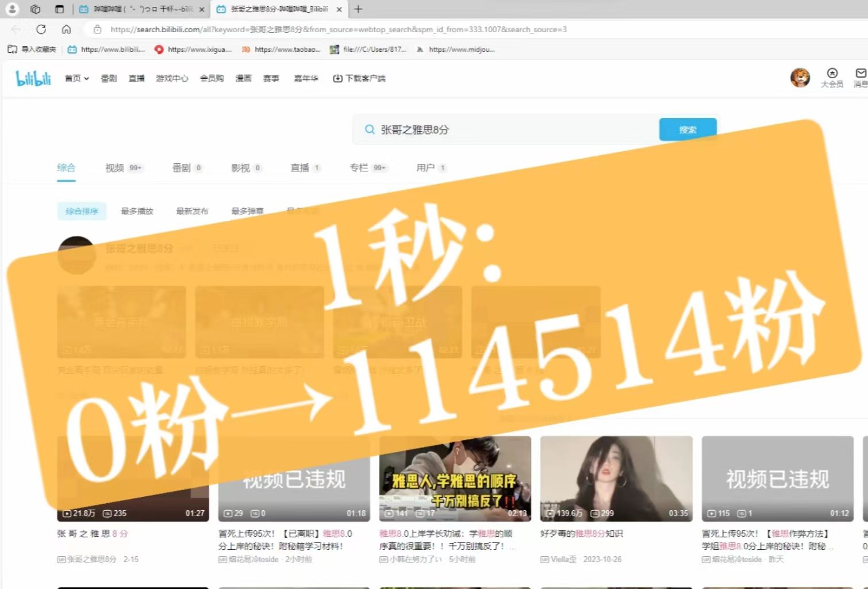This screenshot has height=589, width=868.
Task: Open 赛事 in top navigation
Action: 271,78
